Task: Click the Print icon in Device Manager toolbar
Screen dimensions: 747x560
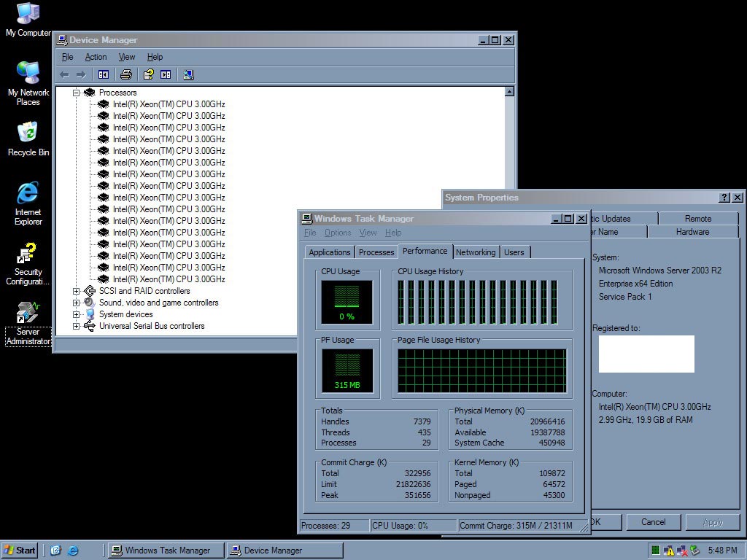Action: point(125,74)
